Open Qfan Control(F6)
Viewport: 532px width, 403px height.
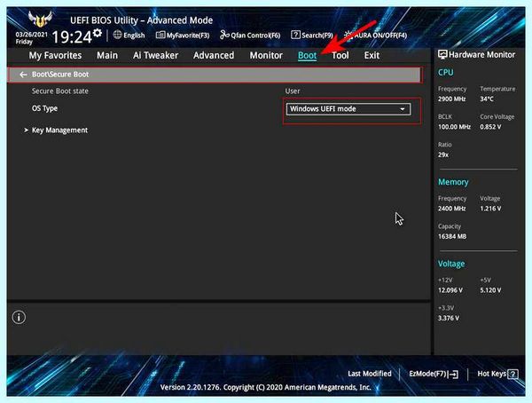250,35
